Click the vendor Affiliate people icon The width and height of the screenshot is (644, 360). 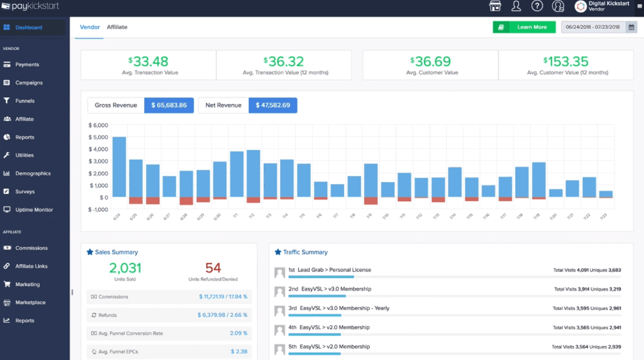point(7,119)
